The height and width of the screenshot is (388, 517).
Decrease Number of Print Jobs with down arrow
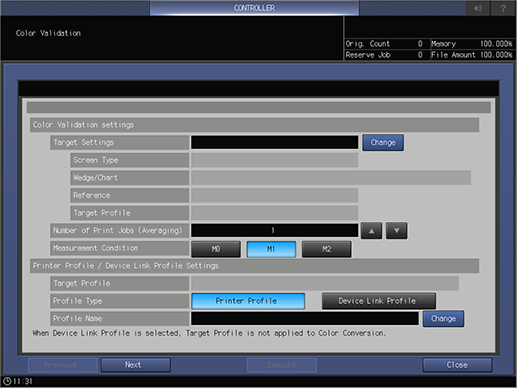coord(396,231)
